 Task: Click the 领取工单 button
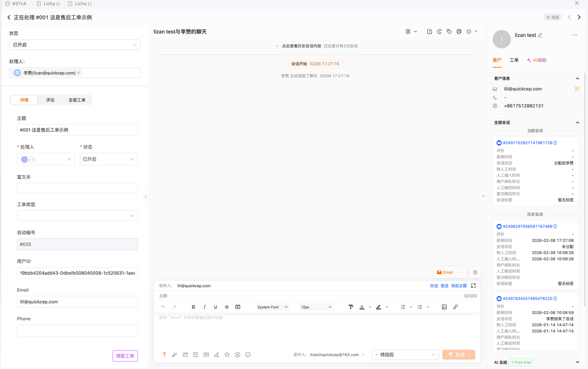tap(125, 356)
